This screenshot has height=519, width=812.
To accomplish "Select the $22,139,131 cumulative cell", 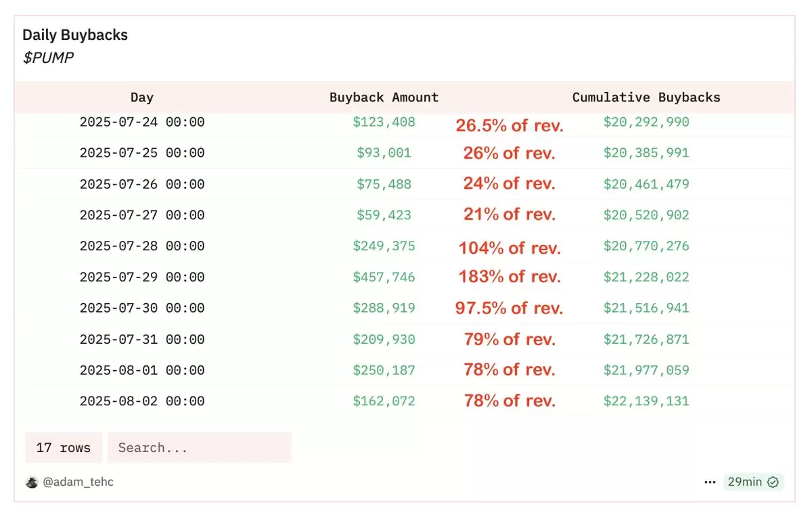I will 646,401.
